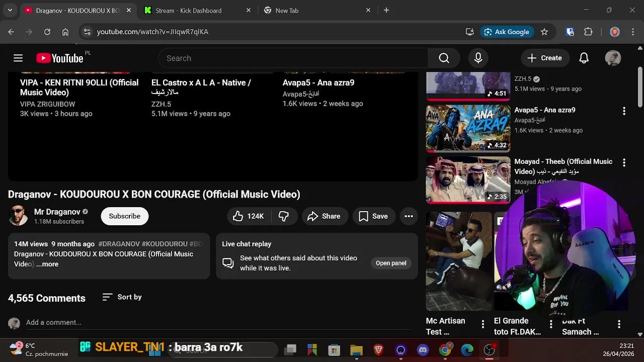Switch to the New Tab tab
Screen dimensions: 644x362
pos(287,10)
